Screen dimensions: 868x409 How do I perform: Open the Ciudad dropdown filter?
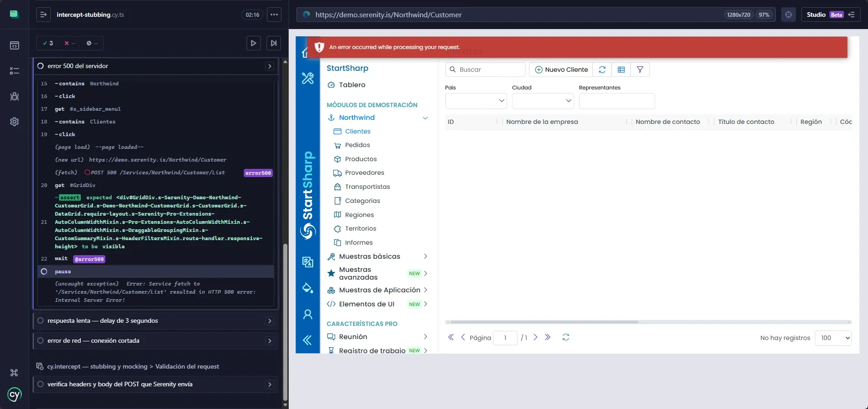coord(543,101)
